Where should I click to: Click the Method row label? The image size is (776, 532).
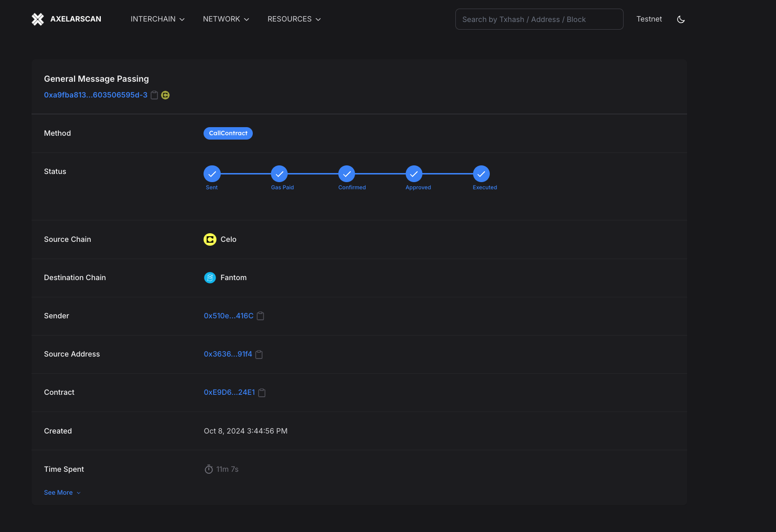point(57,133)
